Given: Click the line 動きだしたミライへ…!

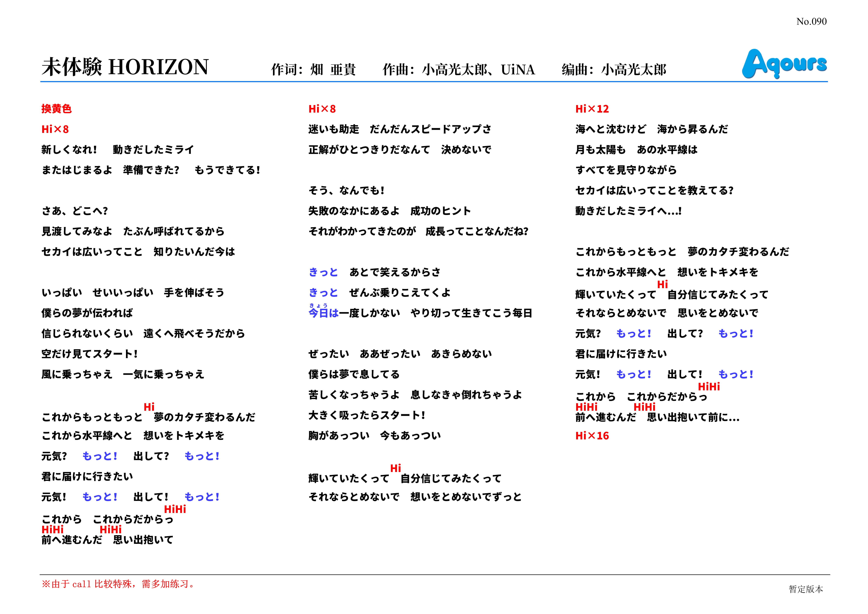Looking at the screenshot, I should point(628,211).
